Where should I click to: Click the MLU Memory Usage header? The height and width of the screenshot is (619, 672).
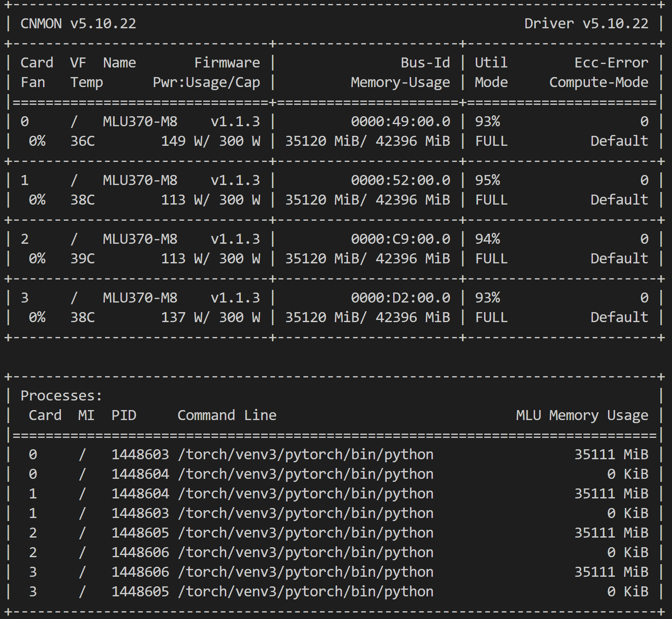pyautogui.click(x=582, y=415)
